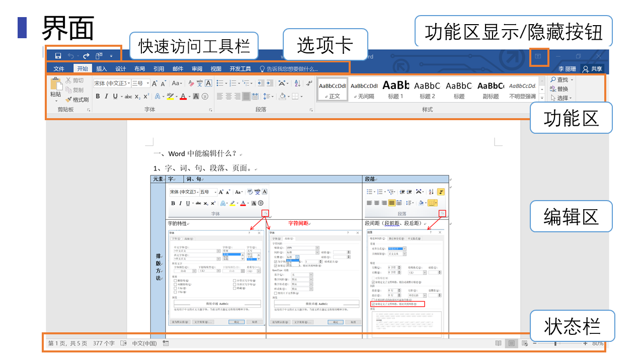Viewport: 644px width, 362px height.
Task: Open the 查找 find dropdown
Action: click(562, 80)
